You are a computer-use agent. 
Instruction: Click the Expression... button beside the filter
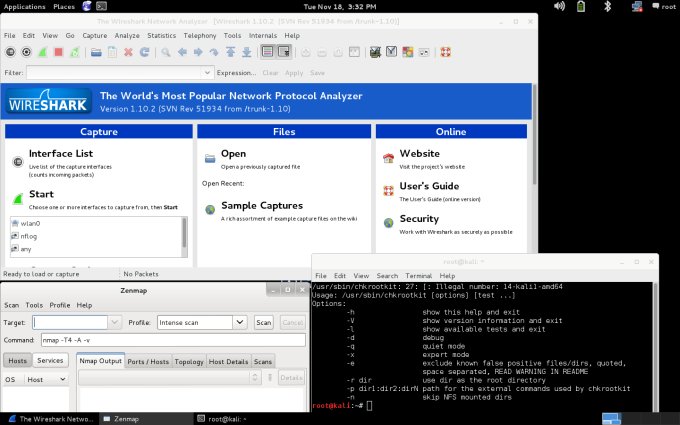236,73
